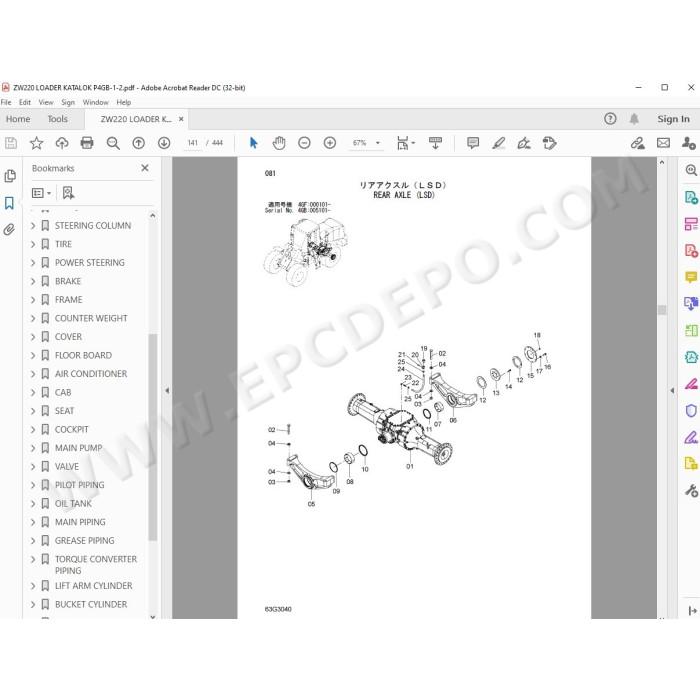This screenshot has height=700, width=700.
Task: Open the Find text magnifier
Action: [113, 143]
